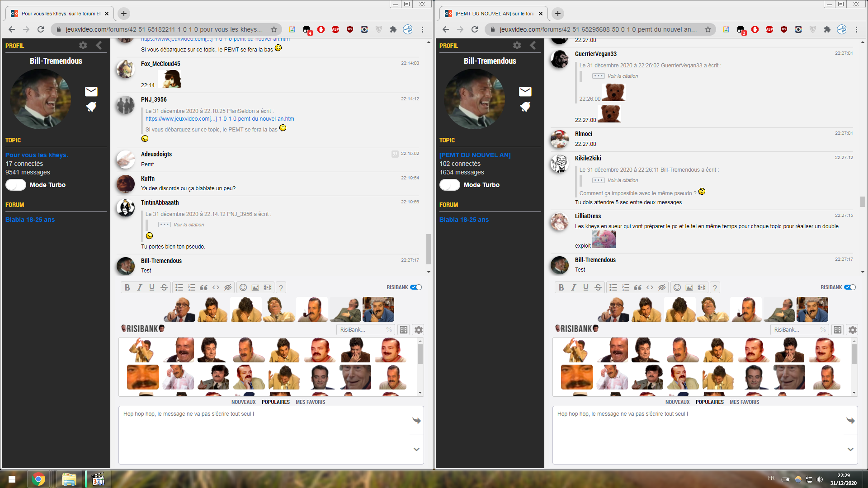868x488 pixels.
Task: Toggle Mode Turbo in left window
Action: click(x=16, y=185)
